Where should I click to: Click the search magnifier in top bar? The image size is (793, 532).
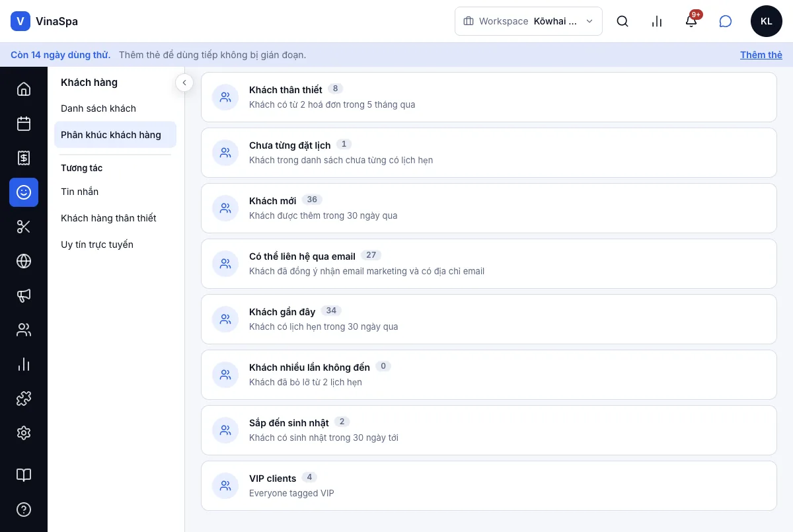pyautogui.click(x=623, y=21)
